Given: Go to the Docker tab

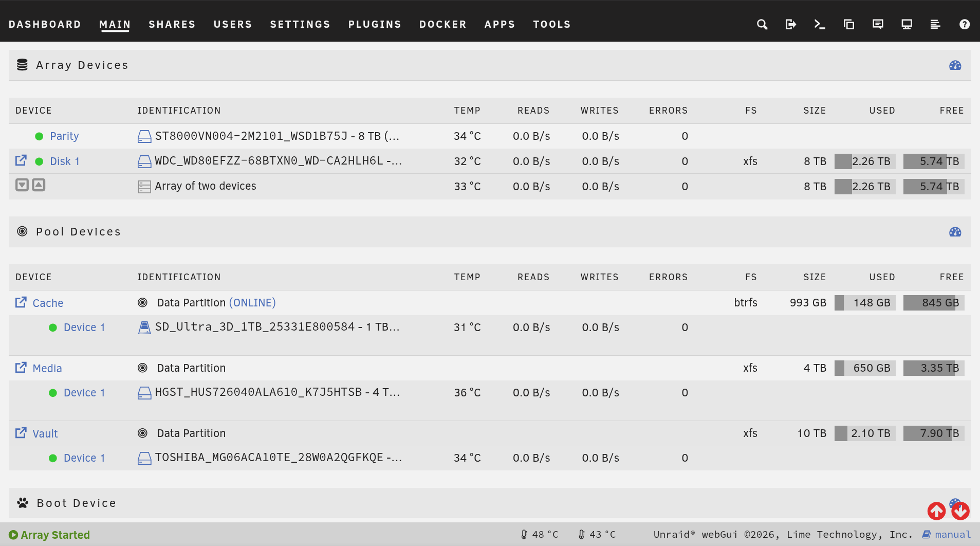Looking at the screenshot, I should tap(443, 24).
